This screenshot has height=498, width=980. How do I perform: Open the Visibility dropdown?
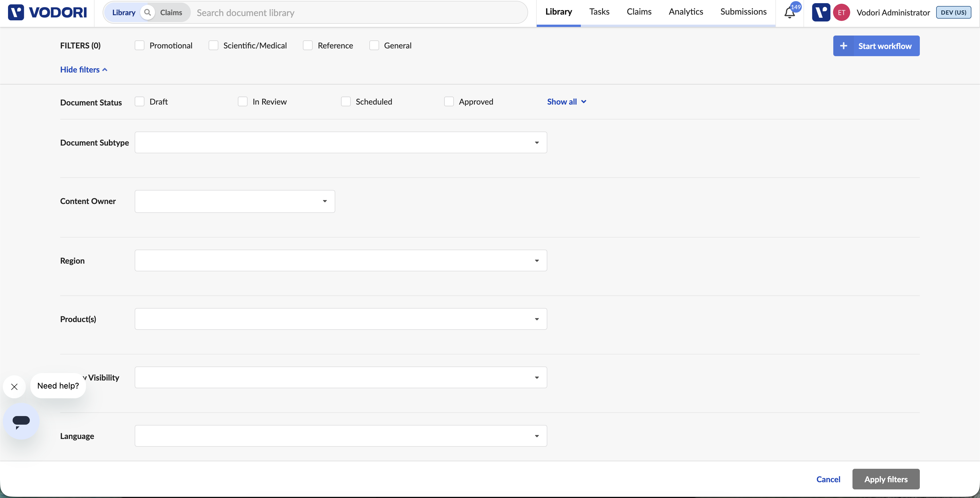coord(341,377)
